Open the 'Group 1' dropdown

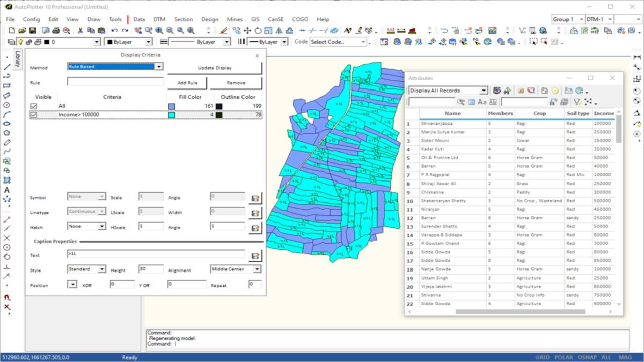click(581, 19)
